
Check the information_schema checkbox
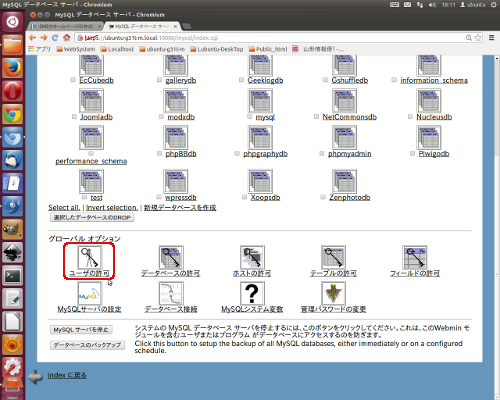pos(394,80)
